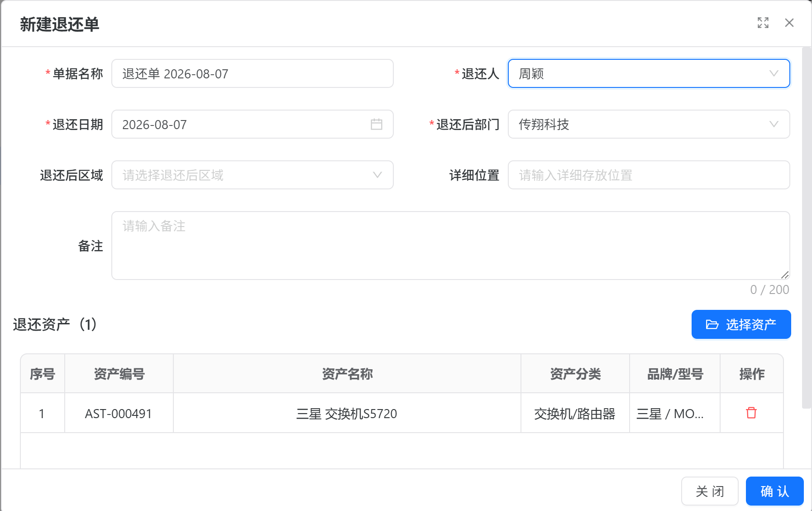Image resolution: width=812 pixels, height=511 pixels.
Task: Click cell AST-000491
Action: click(119, 414)
